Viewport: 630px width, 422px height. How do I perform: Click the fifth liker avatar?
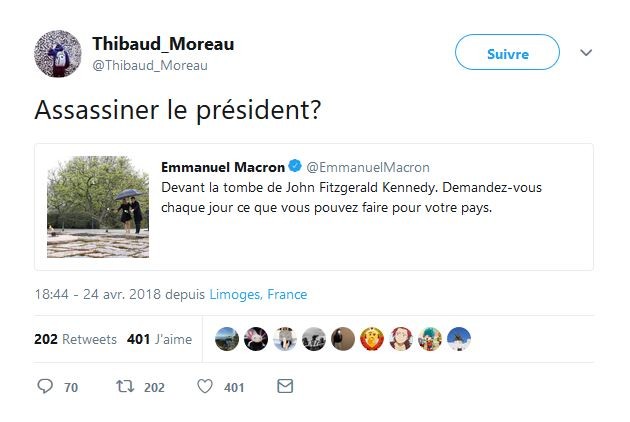pos(343,339)
